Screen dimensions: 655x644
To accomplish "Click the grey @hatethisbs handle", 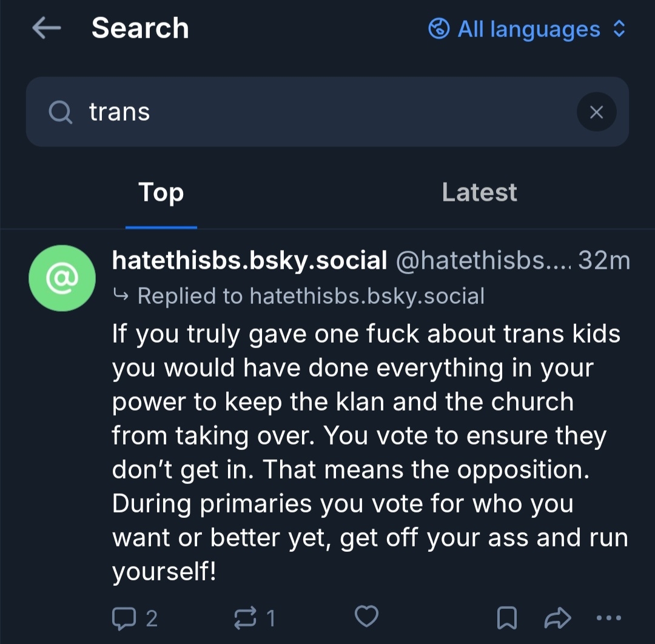I will (482, 261).
